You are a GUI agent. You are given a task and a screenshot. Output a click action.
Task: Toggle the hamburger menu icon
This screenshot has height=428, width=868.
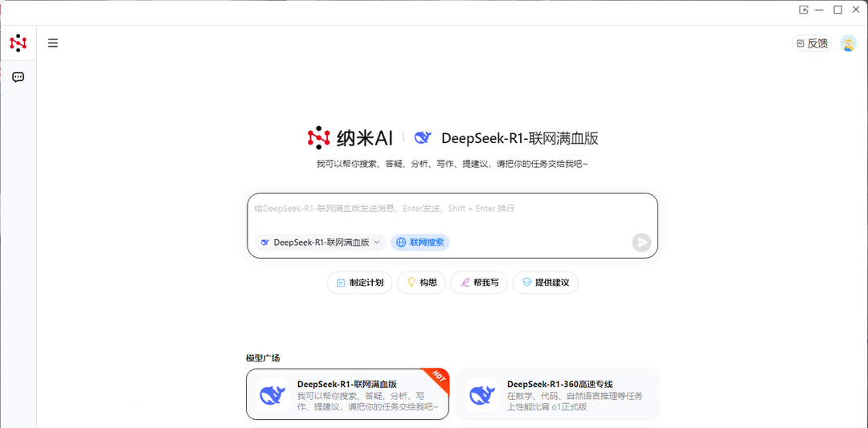tap(53, 43)
